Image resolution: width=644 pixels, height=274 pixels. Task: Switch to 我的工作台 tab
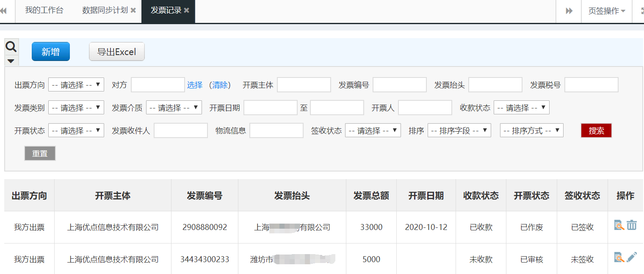point(44,11)
